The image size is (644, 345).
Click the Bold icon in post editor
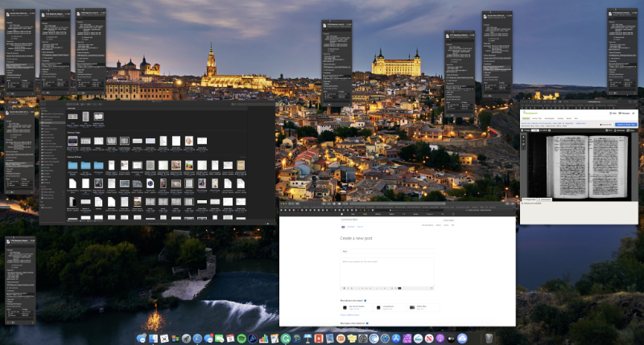coord(345,287)
